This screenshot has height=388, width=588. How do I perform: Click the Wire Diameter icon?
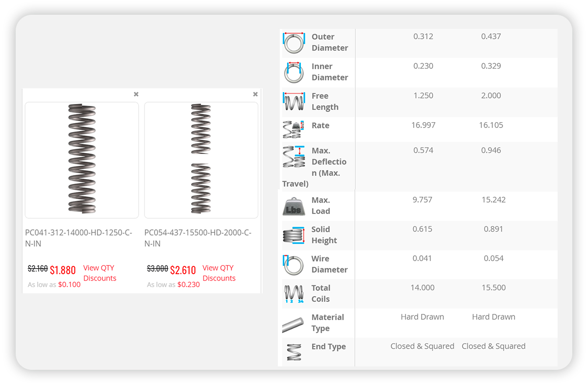294,264
